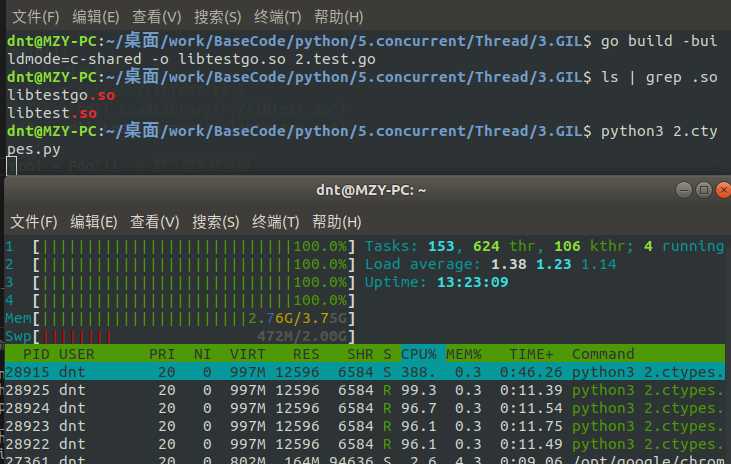Screen dimensions: 731x464
Task: Click CPU 2 usage meter bar
Action: coord(193,264)
